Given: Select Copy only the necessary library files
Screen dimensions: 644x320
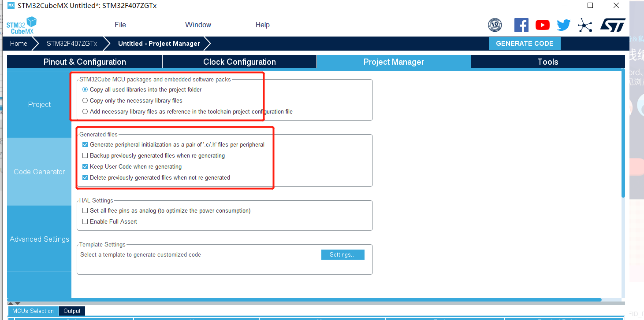Looking at the screenshot, I should pyautogui.click(x=85, y=100).
